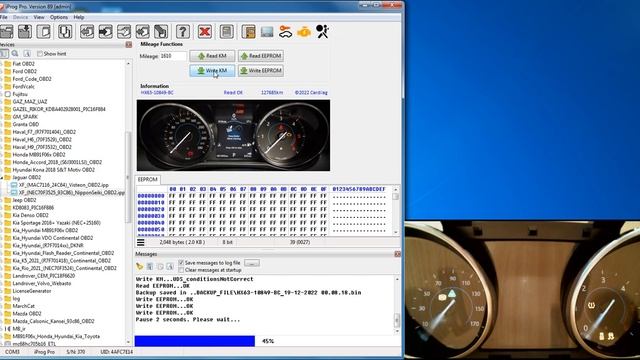Select the Jaguar OBD2 folder

pos(27,177)
